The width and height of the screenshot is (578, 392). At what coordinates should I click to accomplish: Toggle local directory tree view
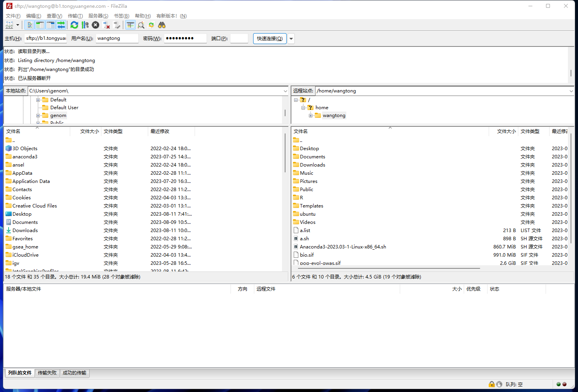point(40,25)
